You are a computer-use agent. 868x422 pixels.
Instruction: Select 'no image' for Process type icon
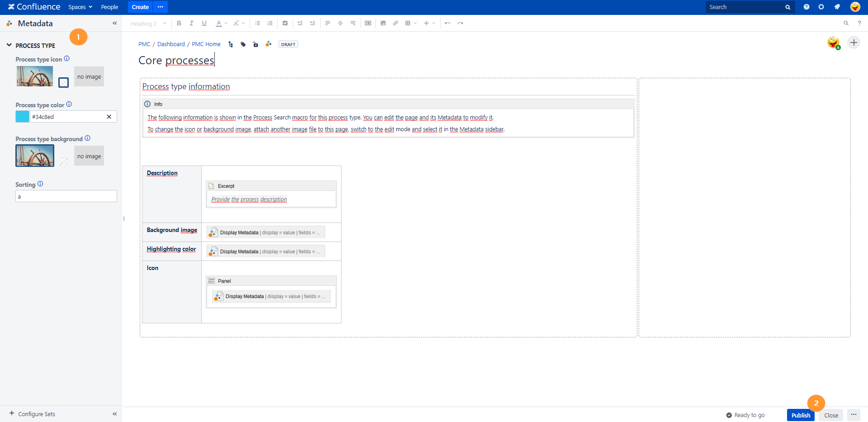[x=89, y=76]
